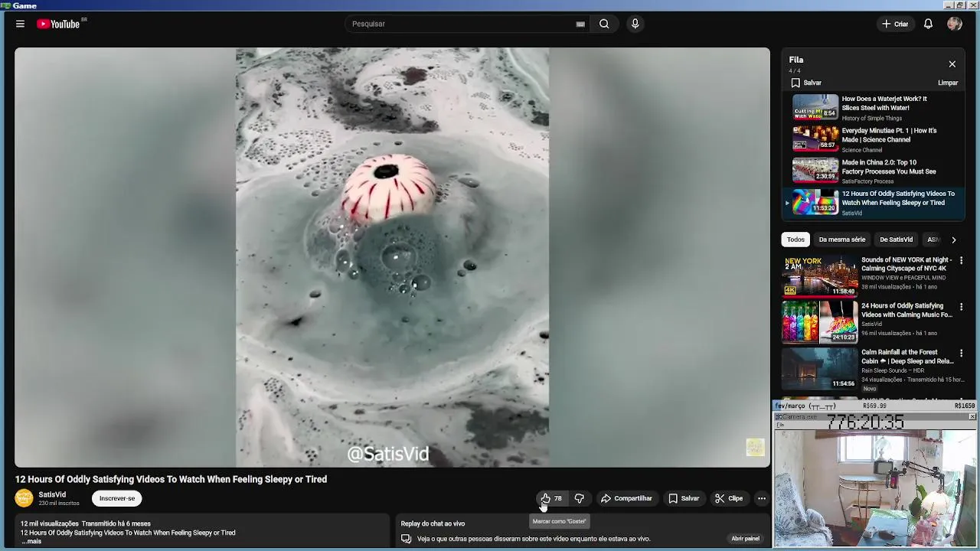Click the 'Rain Sleep Sounds – HDR' channel name
The width and height of the screenshot is (980, 551).
pos(893,370)
